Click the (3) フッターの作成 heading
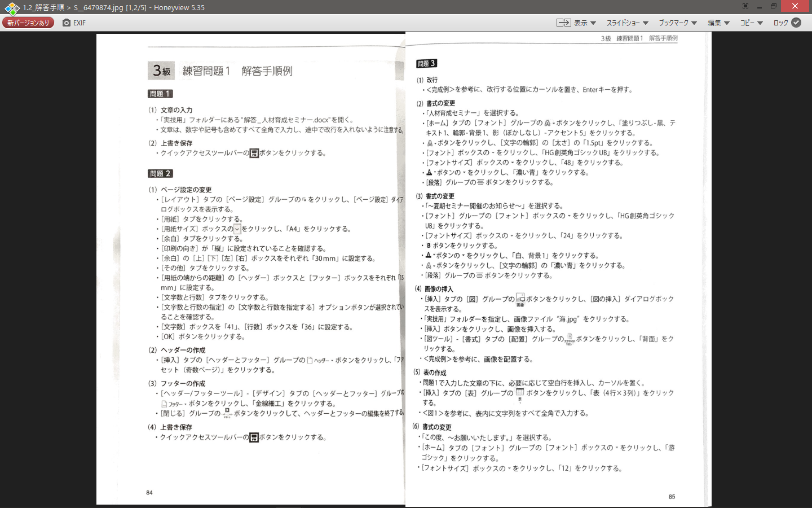Viewport: 812px width, 508px height. point(176,383)
